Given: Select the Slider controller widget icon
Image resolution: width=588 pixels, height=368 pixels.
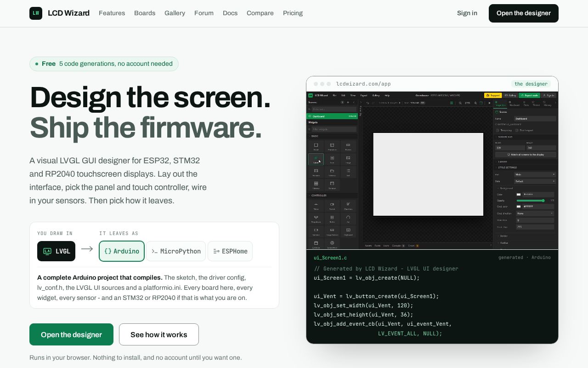Looking at the screenshot, I should click(x=316, y=206).
